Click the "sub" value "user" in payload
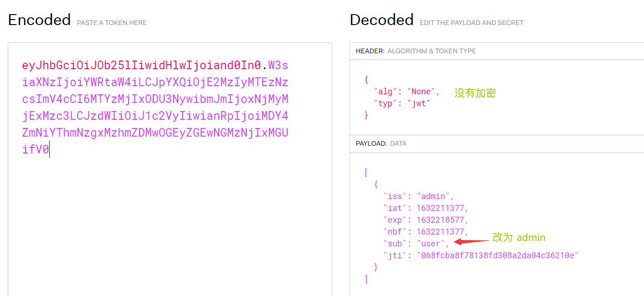The width and height of the screenshot is (644, 296). pos(431,244)
